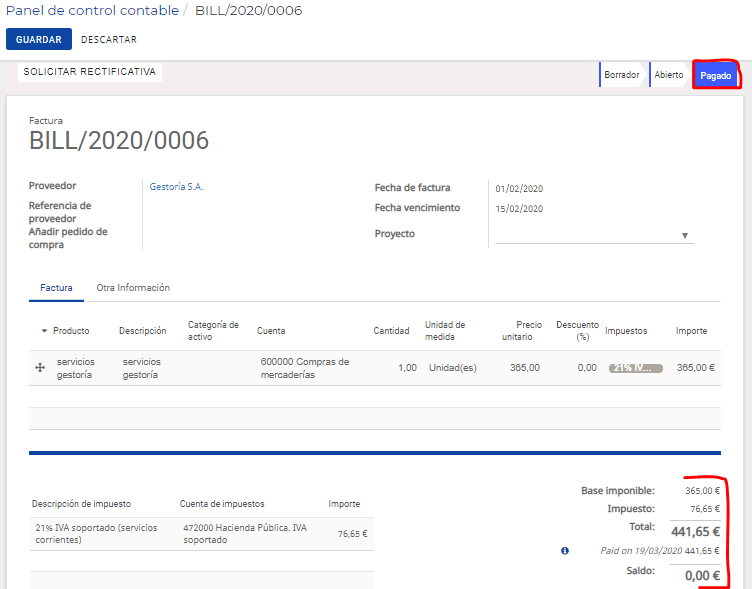
Task: Click quantity cell 1,00
Action: (x=407, y=368)
